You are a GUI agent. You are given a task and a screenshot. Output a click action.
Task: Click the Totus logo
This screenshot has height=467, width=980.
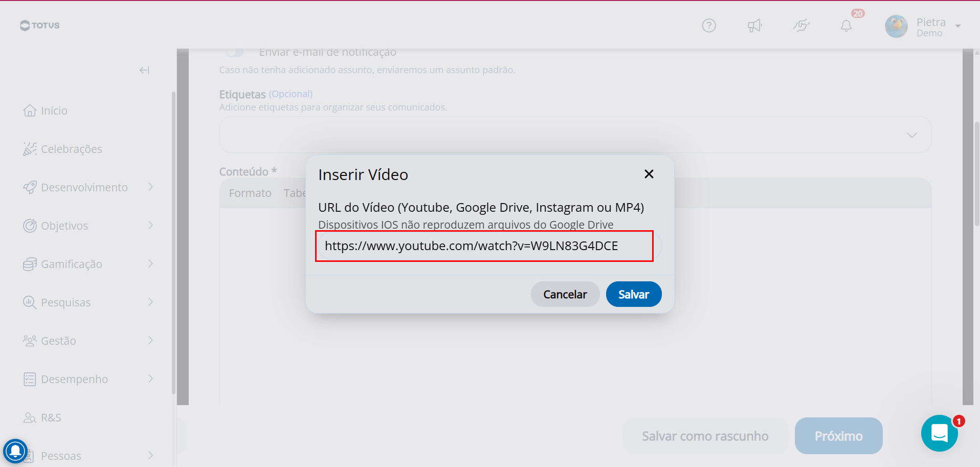(x=40, y=25)
